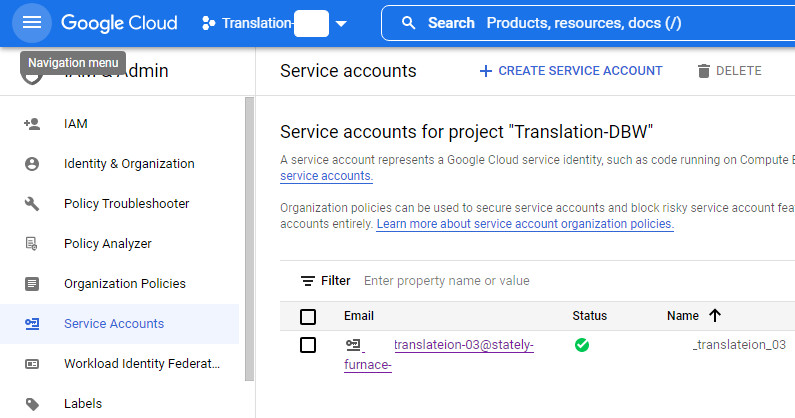
Task: Open Learn more about service account organization policies
Action: tap(525, 224)
